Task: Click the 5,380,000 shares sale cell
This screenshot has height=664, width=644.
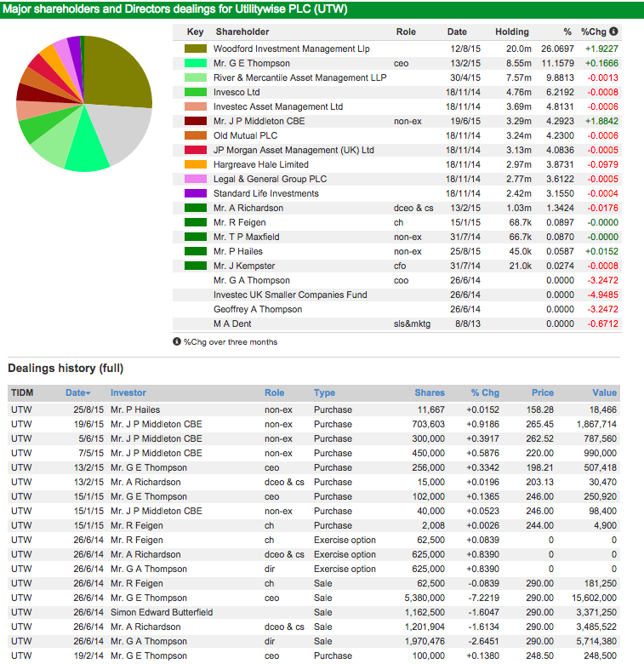Action: point(425,598)
